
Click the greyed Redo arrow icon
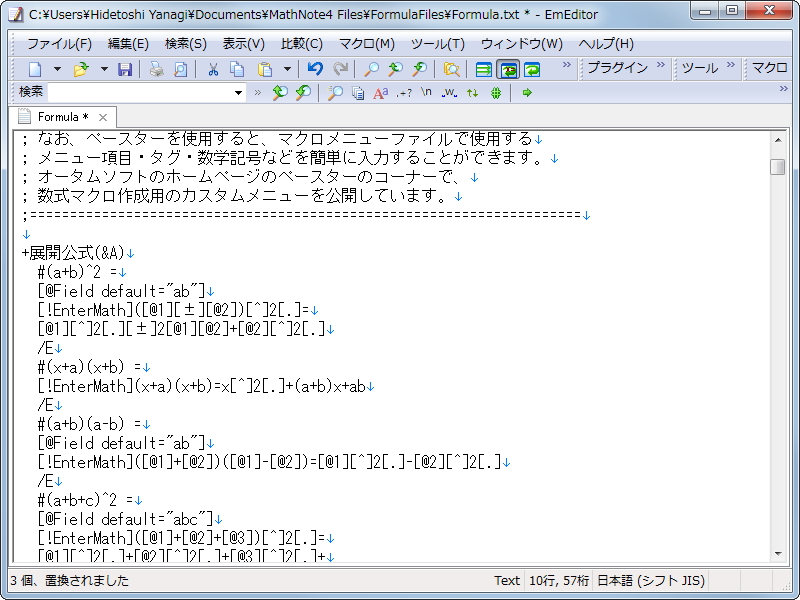pyautogui.click(x=340, y=69)
